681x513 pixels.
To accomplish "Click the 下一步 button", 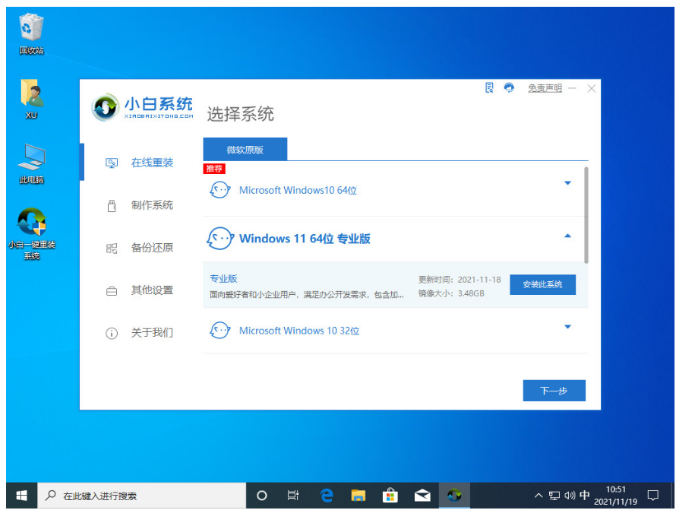I will 553,390.
